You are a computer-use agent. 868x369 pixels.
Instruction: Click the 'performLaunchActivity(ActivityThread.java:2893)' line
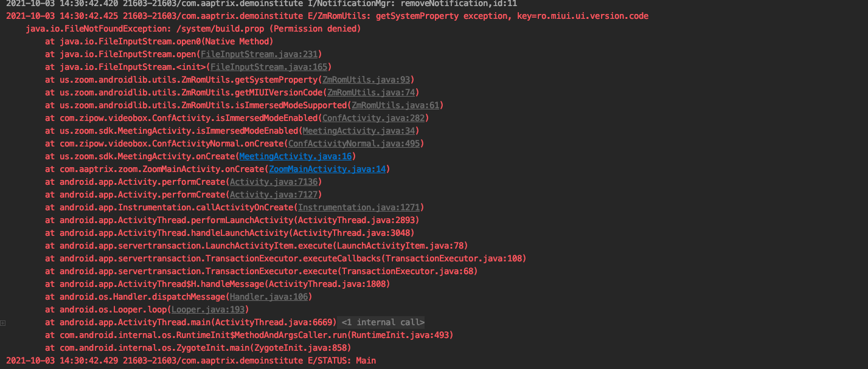[232, 220]
